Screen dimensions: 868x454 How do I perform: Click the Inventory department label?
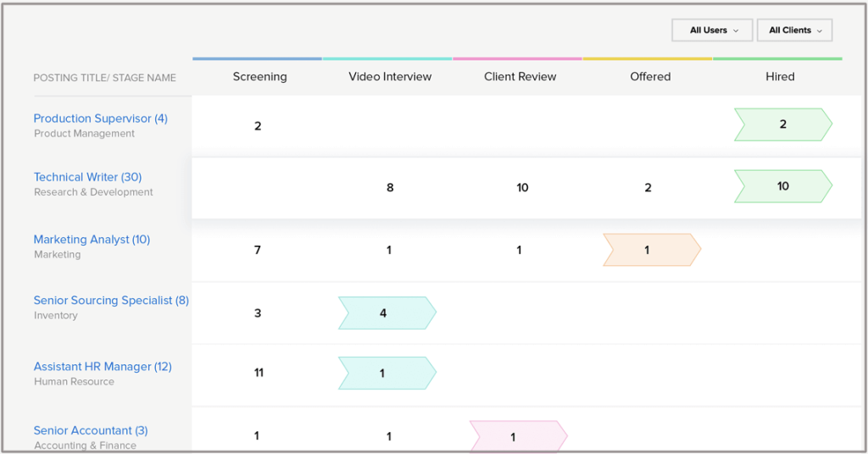pyautogui.click(x=55, y=315)
